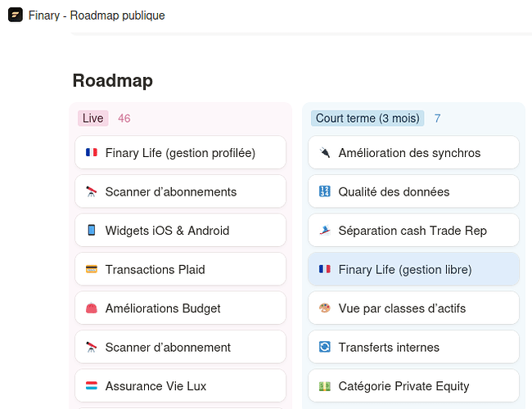Open the Séparation cash Trade Rep card
Screen dimensions: 532x409
click(413, 231)
